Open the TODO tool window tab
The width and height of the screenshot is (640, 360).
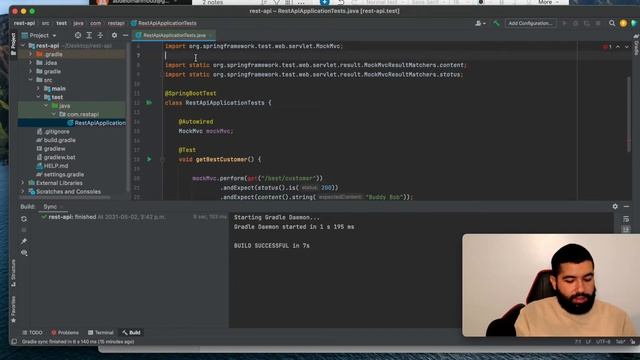[x=32, y=333]
